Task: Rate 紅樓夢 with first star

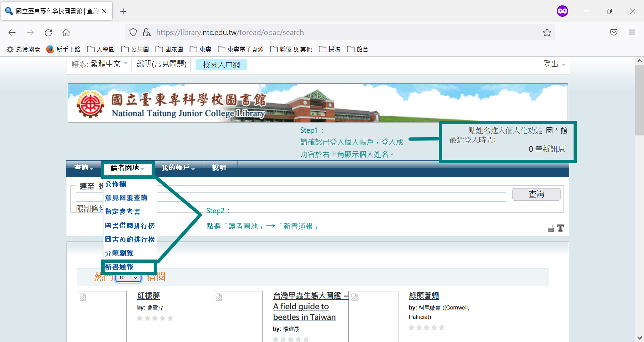Action: (x=140, y=318)
